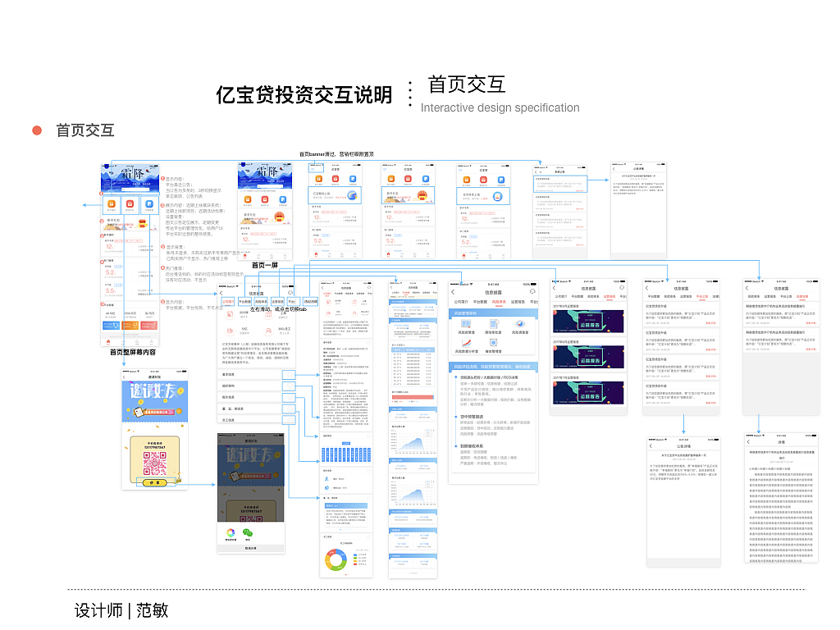Image resolution: width=840 pixels, height=630 pixels.
Task: Tap the QR code on the invite friends screen
Action: pyautogui.click(x=154, y=463)
